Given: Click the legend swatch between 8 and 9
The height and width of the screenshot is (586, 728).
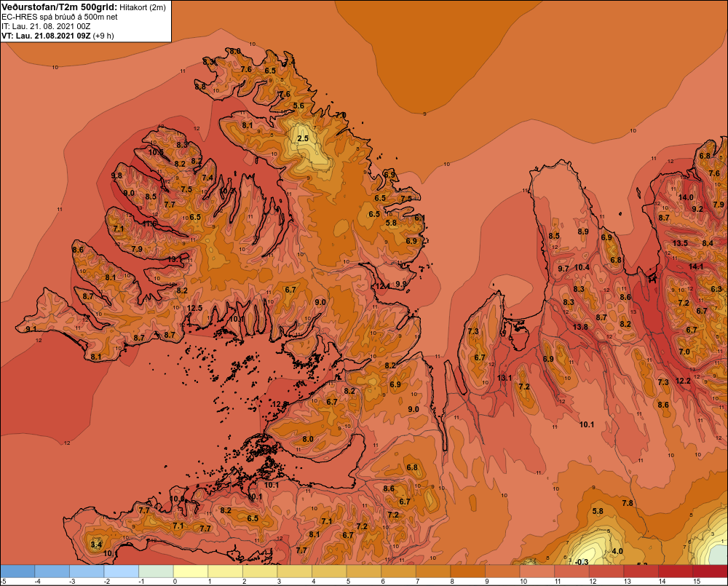Looking at the screenshot, I should (467, 571).
